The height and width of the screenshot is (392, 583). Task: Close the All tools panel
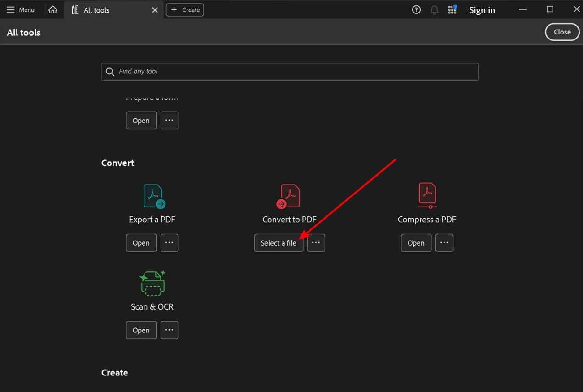click(x=562, y=32)
